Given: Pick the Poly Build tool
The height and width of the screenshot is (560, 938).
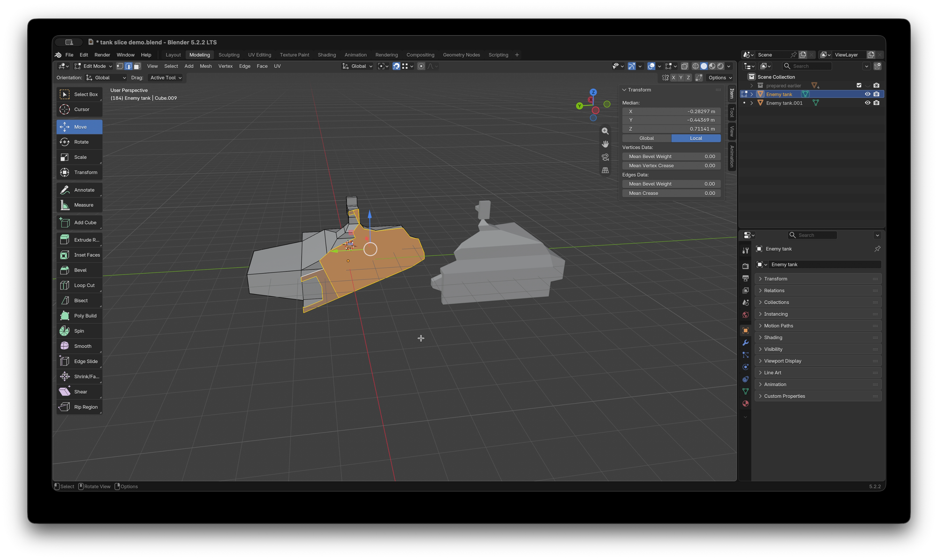Looking at the screenshot, I should point(79,315).
